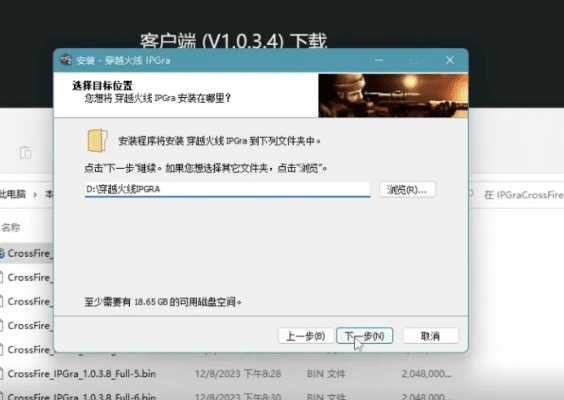Click the 名称 column header in File Explorer
This screenshot has width=564, height=400.
(11, 227)
